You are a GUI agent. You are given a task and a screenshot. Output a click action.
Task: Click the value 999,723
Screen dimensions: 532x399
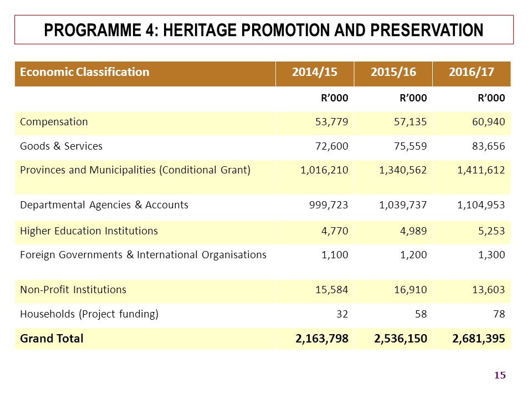click(329, 205)
